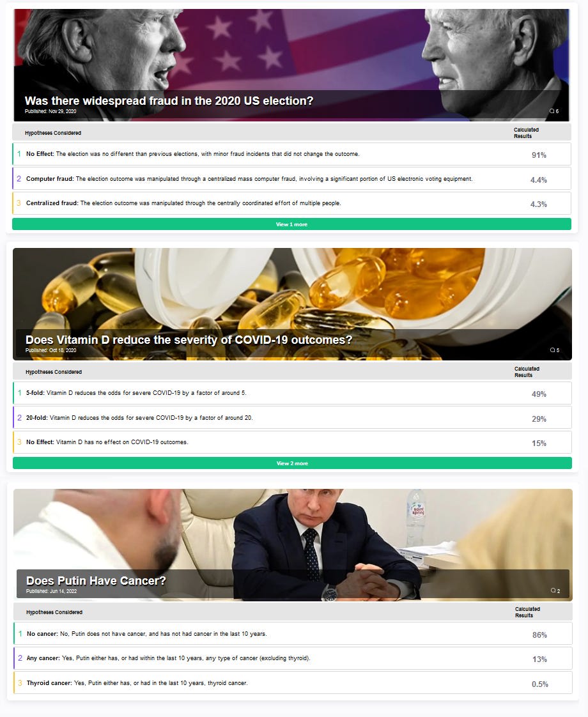Image resolution: width=588 pixels, height=717 pixels.
Task: Open comments icon on election fraud article
Action: [553, 111]
